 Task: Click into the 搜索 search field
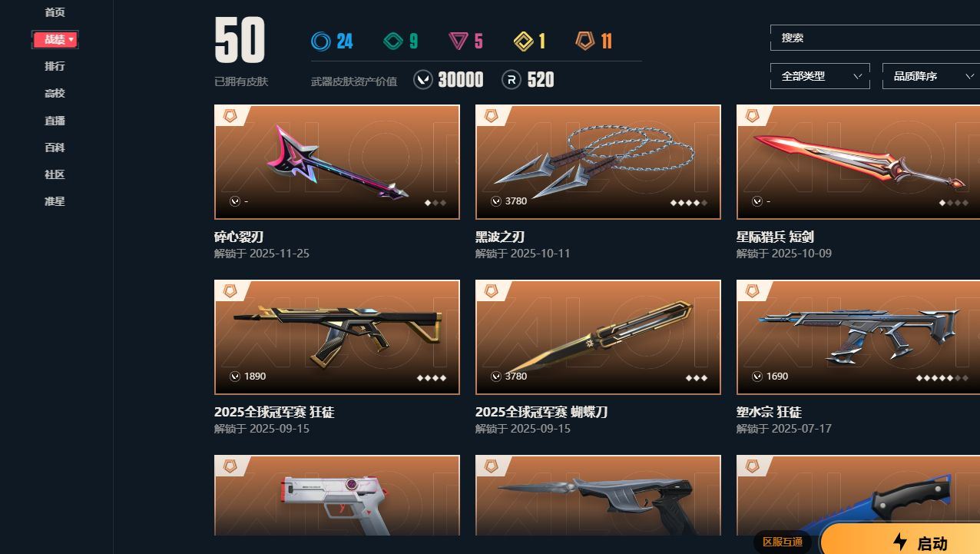point(875,38)
